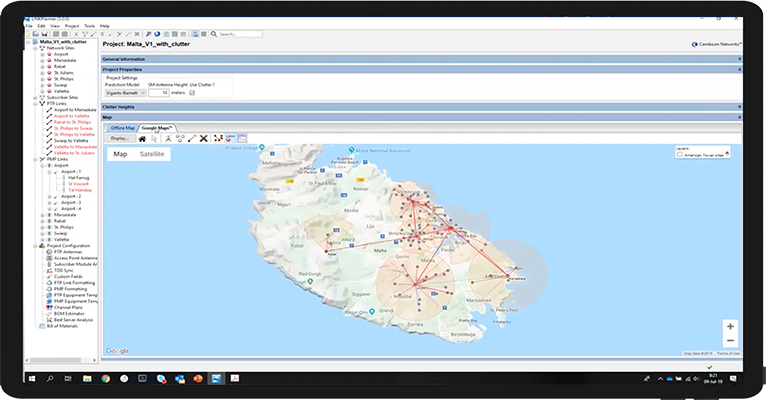
Task: Click the taskbar search magnifier
Action: coord(50,379)
